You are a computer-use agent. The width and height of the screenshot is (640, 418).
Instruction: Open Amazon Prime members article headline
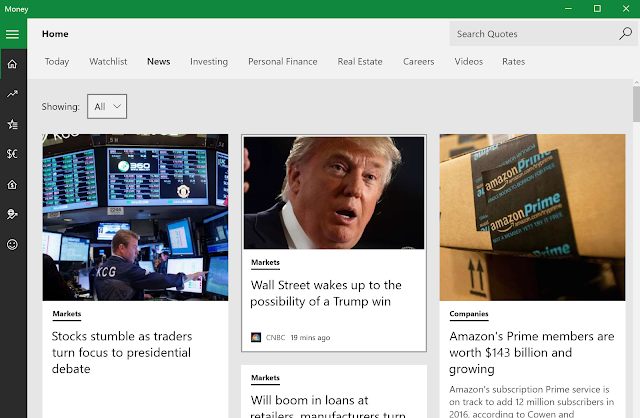531,352
